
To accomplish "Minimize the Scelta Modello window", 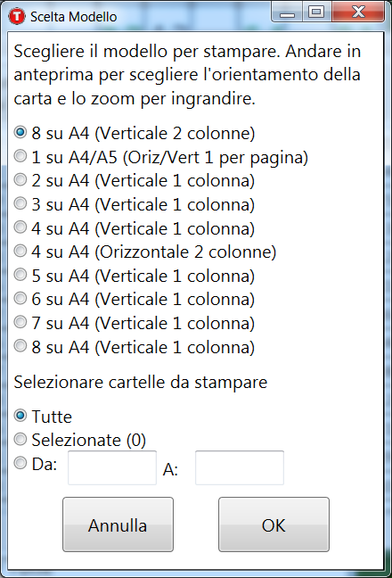I will (x=287, y=12).
